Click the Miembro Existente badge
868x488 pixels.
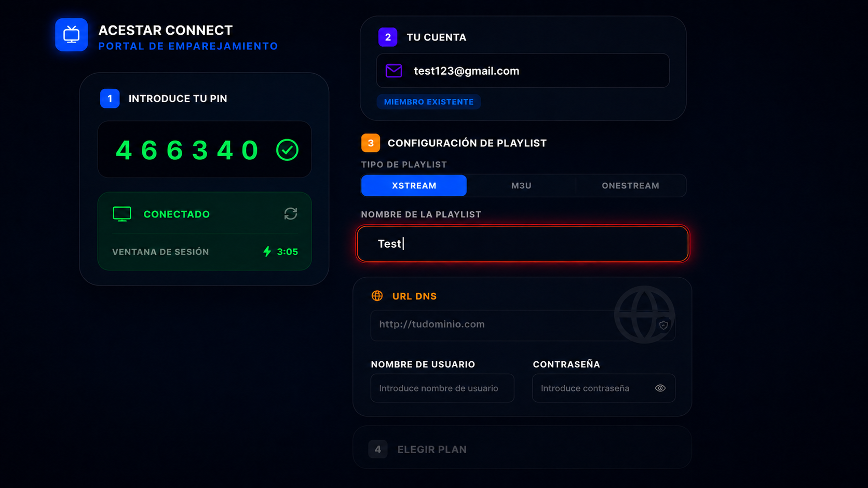429,102
